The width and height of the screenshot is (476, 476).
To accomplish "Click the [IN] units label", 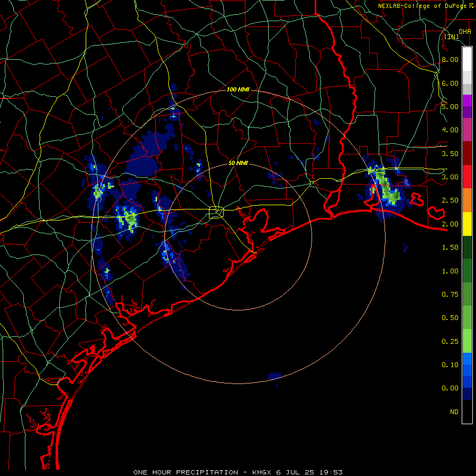I will (452, 37).
